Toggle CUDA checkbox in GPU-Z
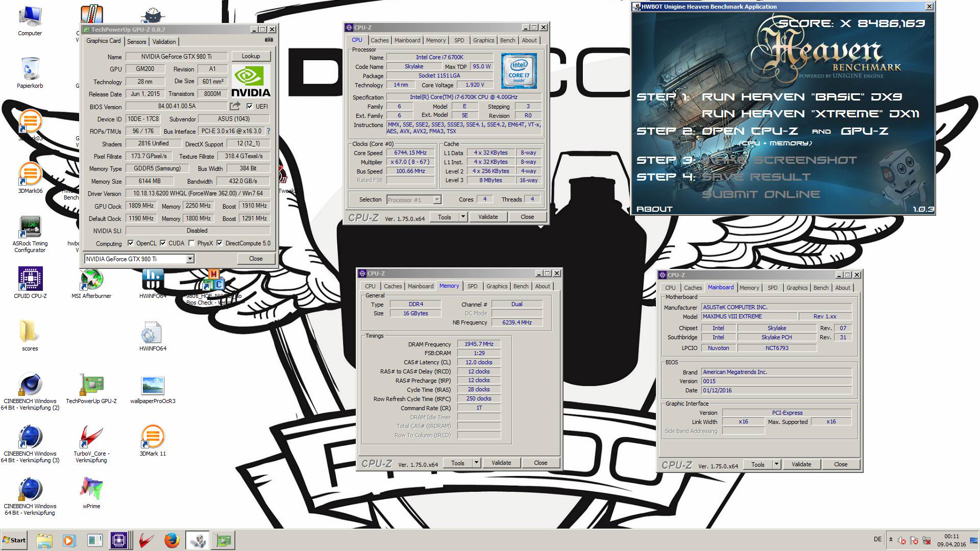 (163, 243)
